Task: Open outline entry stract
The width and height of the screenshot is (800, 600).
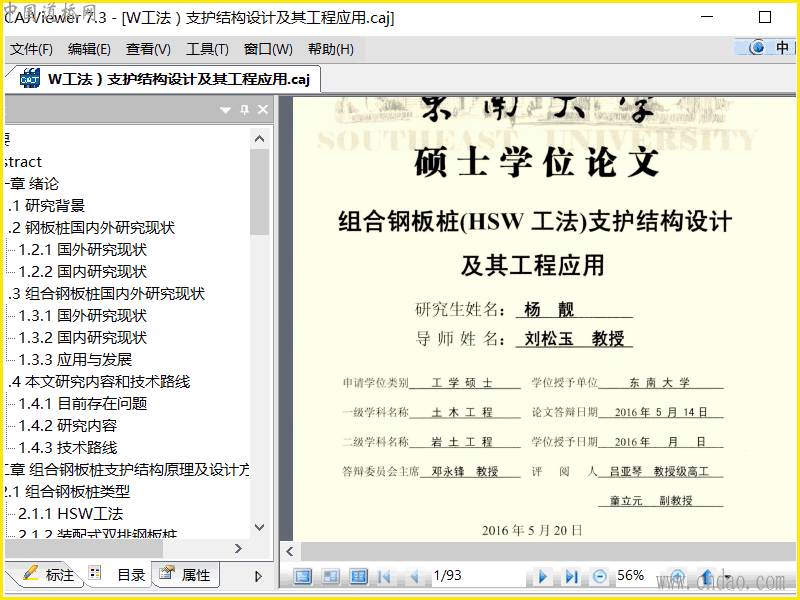Action: tap(22, 162)
